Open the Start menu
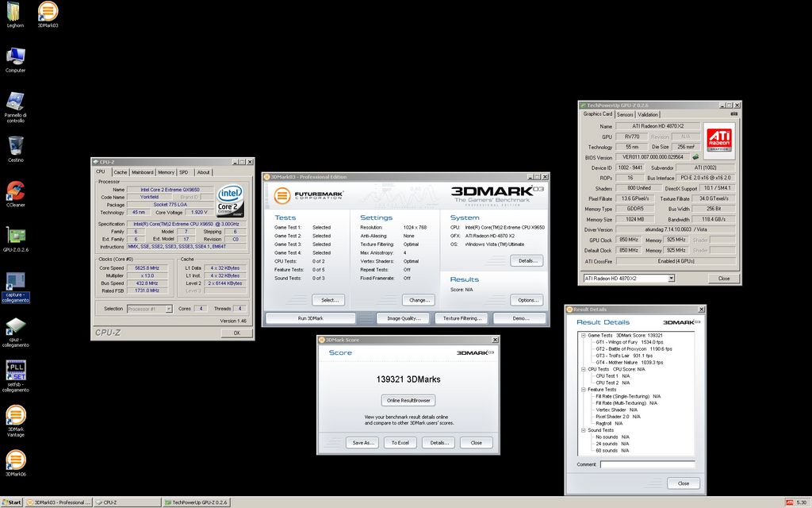812x508 pixels. tap(11, 502)
